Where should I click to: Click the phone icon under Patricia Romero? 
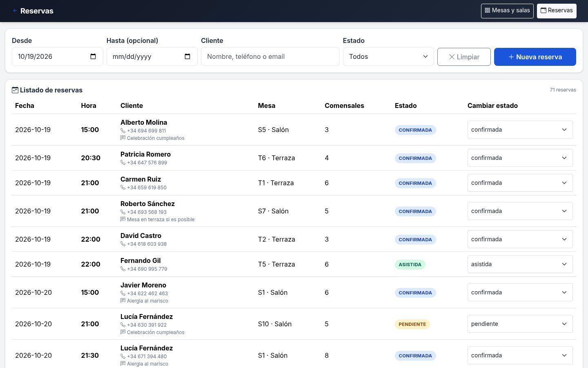tap(123, 163)
